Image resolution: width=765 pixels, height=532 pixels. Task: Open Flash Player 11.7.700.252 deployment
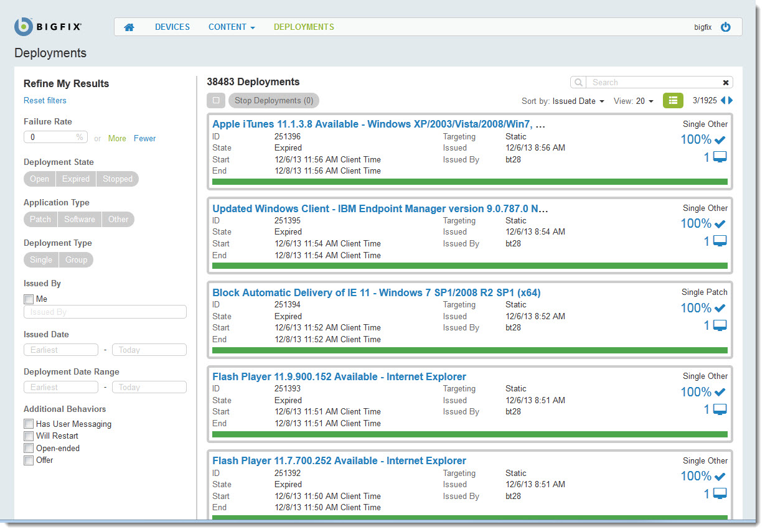(x=339, y=461)
